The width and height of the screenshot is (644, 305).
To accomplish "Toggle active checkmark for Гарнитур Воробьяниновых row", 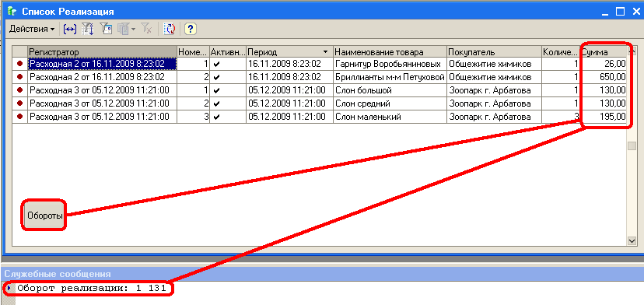I will point(217,64).
